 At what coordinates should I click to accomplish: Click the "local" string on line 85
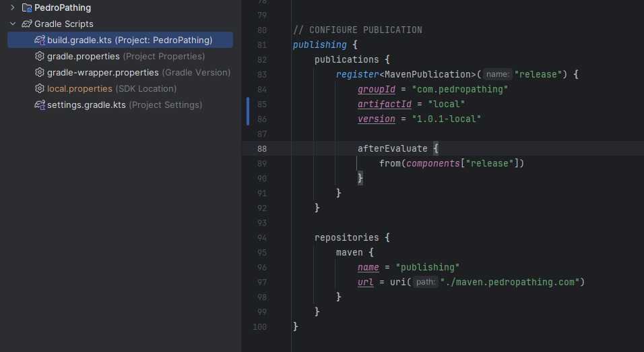click(447, 104)
